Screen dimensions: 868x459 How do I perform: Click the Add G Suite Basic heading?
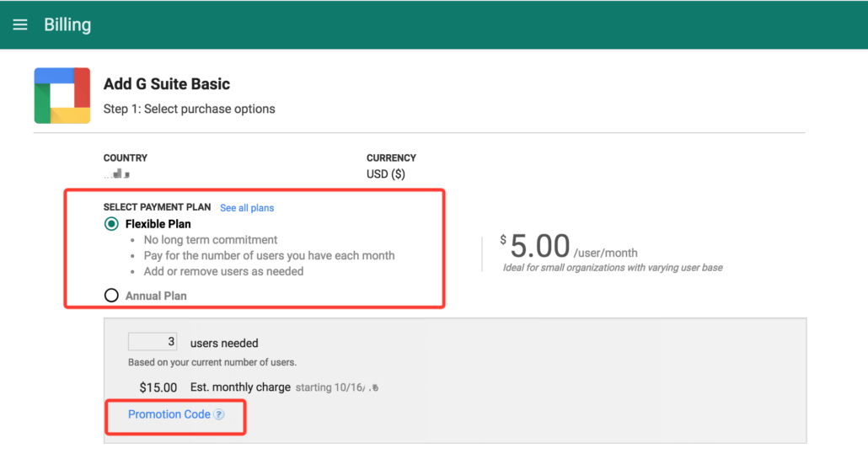167,84
